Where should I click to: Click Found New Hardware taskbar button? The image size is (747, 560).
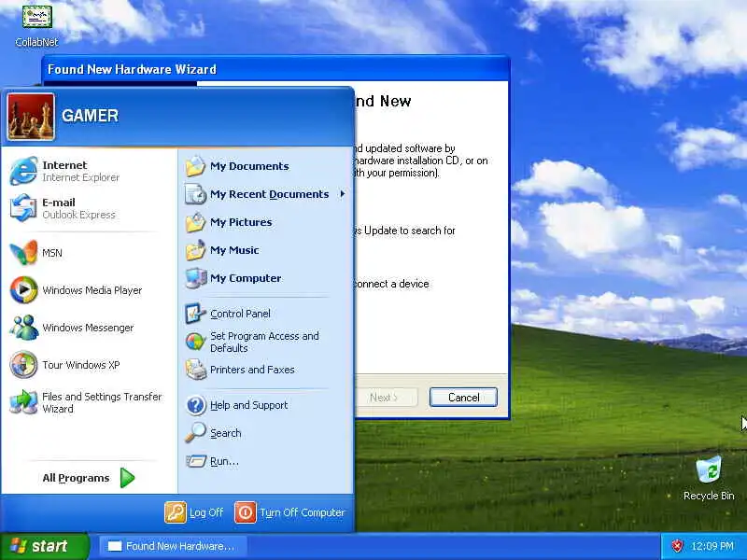click(x=173, y=546)
